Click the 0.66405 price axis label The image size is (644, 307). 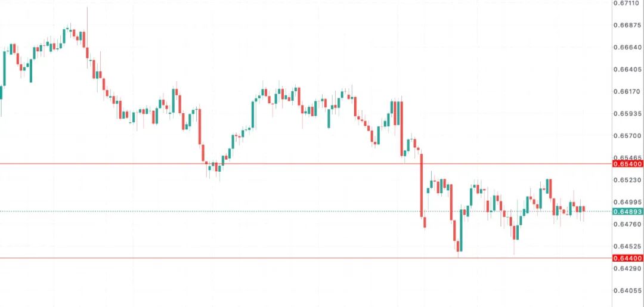(x=627, y=69)
